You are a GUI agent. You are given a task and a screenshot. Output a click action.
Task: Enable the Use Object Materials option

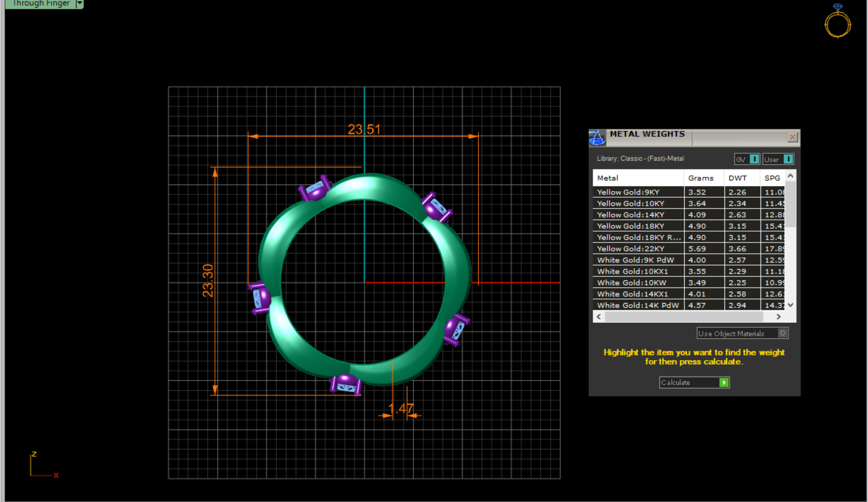783,334
